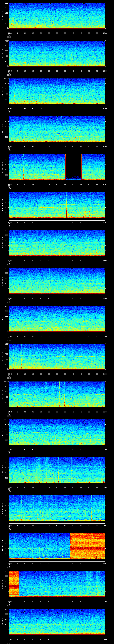Viewport: 114px width, 644px height.
Task: Select the spectrogram panel starting at 11:23:00
Action: 57,357
